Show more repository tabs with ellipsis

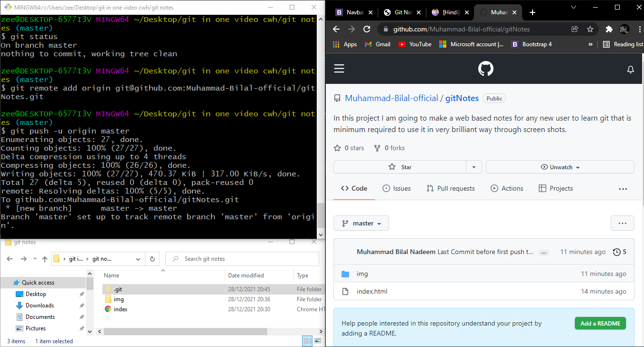[x=623, y=189]
